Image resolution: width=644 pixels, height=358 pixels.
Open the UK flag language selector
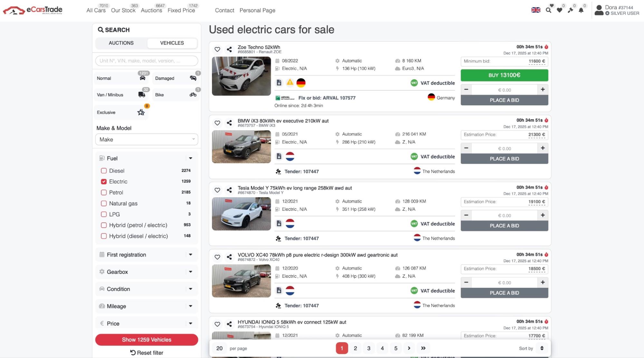[536, 10]
